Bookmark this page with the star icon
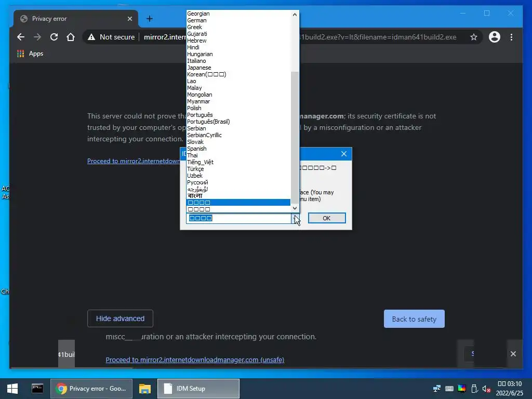The width and height of the screenshot is (532, 399). pos(474,37)
